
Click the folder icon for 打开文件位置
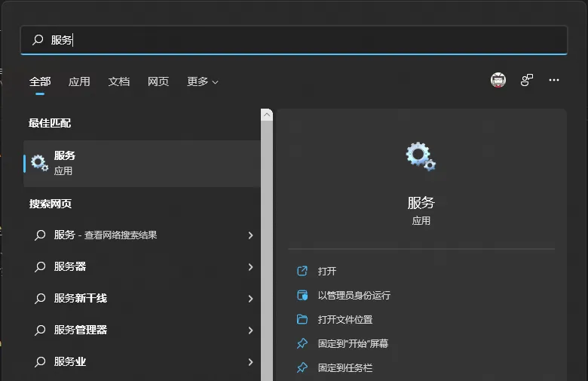302,319
